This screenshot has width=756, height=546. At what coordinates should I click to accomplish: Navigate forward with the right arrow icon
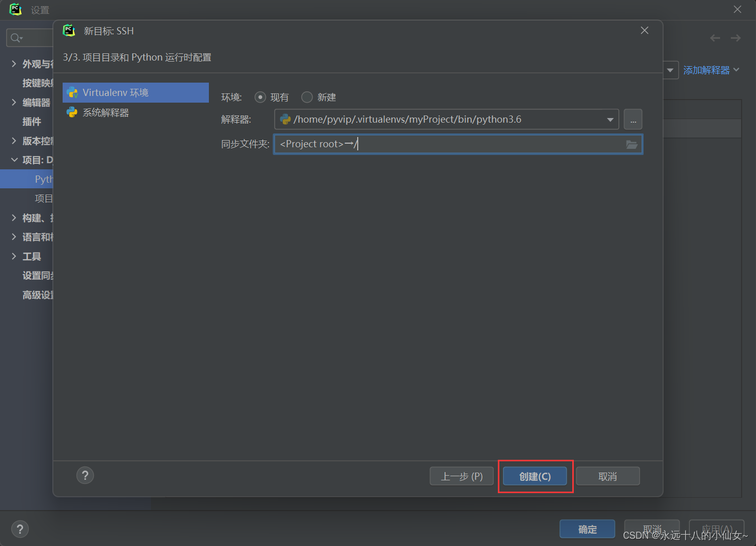click(735, 38)
